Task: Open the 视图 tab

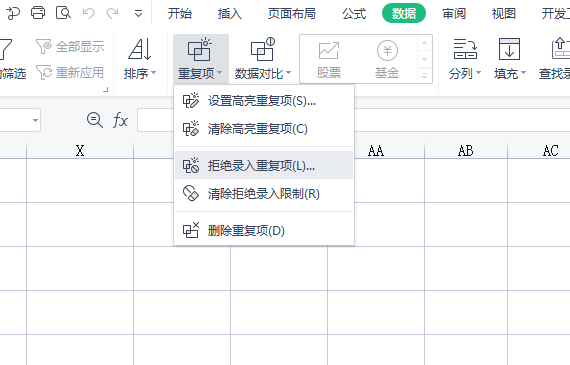Action: coord(504,13)
